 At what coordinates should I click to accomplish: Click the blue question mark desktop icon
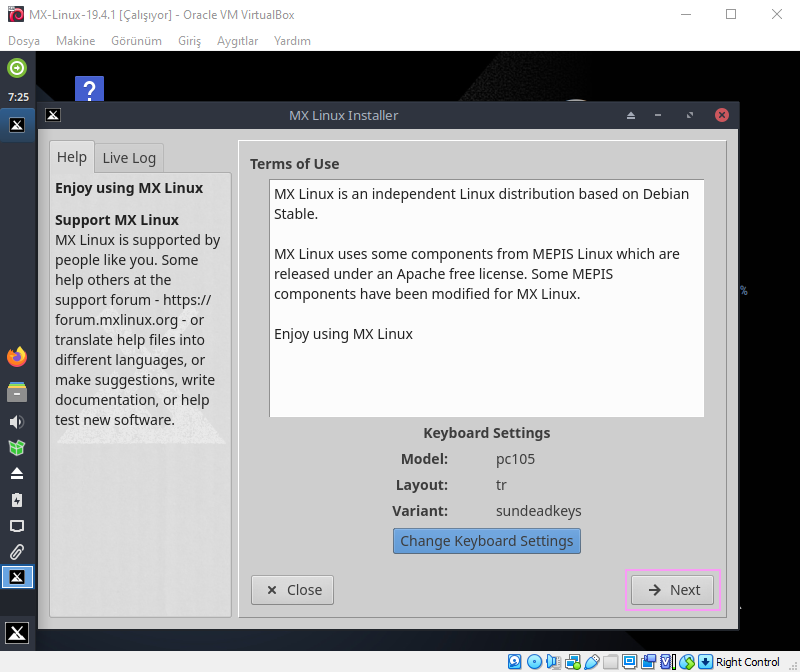tap(89, 89)
